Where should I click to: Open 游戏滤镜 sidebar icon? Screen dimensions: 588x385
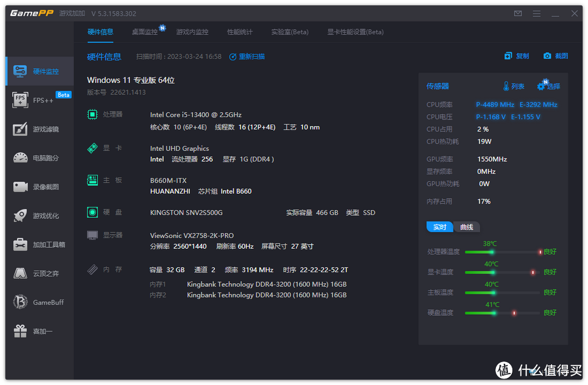20,129
